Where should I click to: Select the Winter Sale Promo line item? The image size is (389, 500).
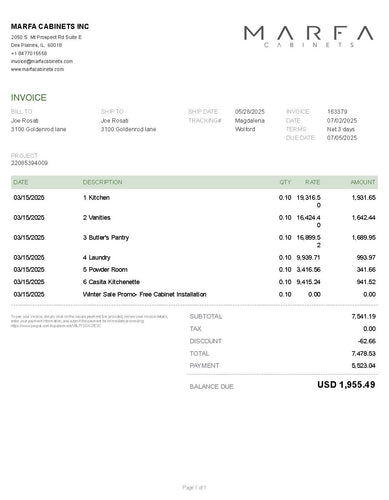(x=194, y=294)
